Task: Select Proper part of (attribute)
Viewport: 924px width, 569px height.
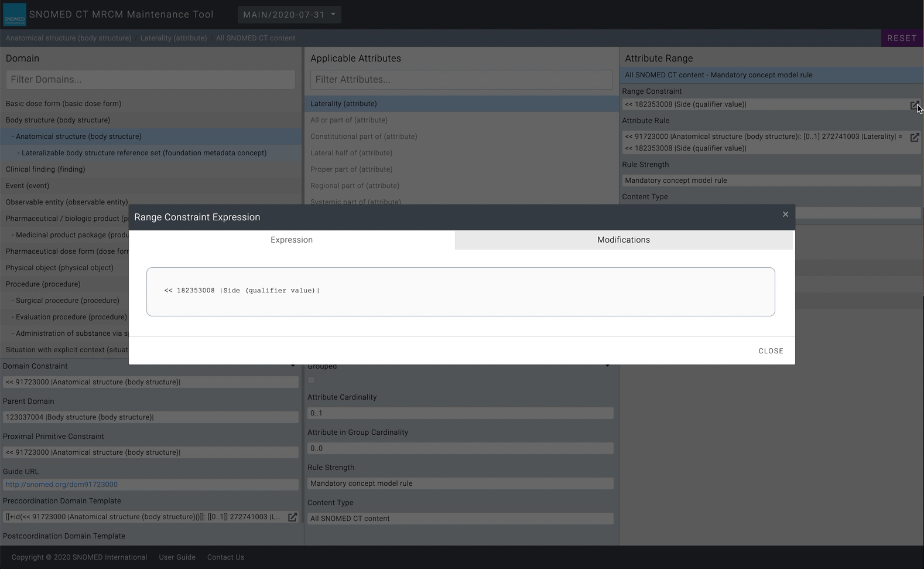Action: click(x=461, y=169)
